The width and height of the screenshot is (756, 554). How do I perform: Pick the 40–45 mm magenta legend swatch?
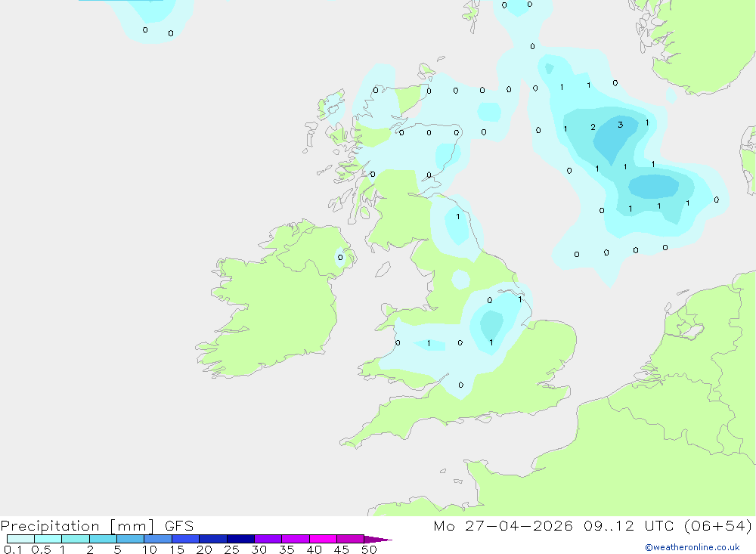click(x=323, y=539)
